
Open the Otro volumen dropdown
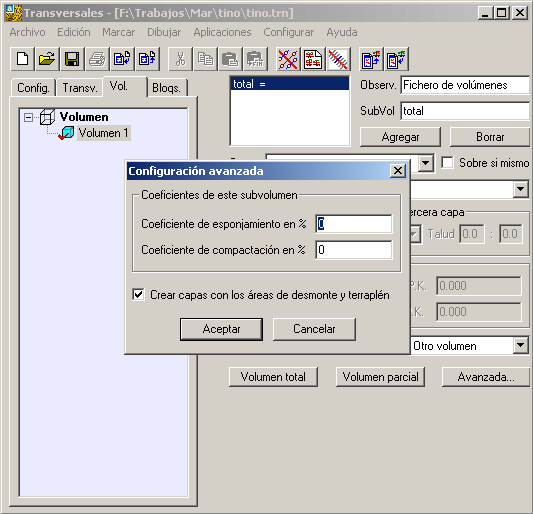click(521, 345)
